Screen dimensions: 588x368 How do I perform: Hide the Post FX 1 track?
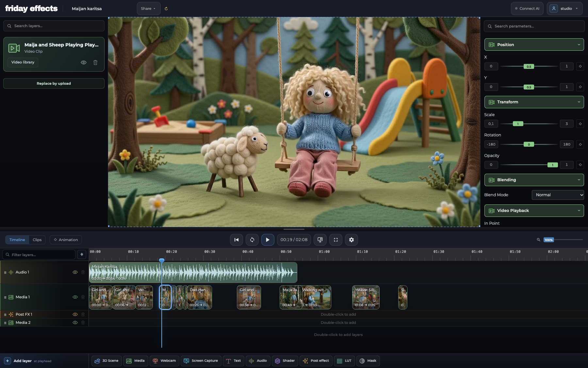(x=75, y=314)
